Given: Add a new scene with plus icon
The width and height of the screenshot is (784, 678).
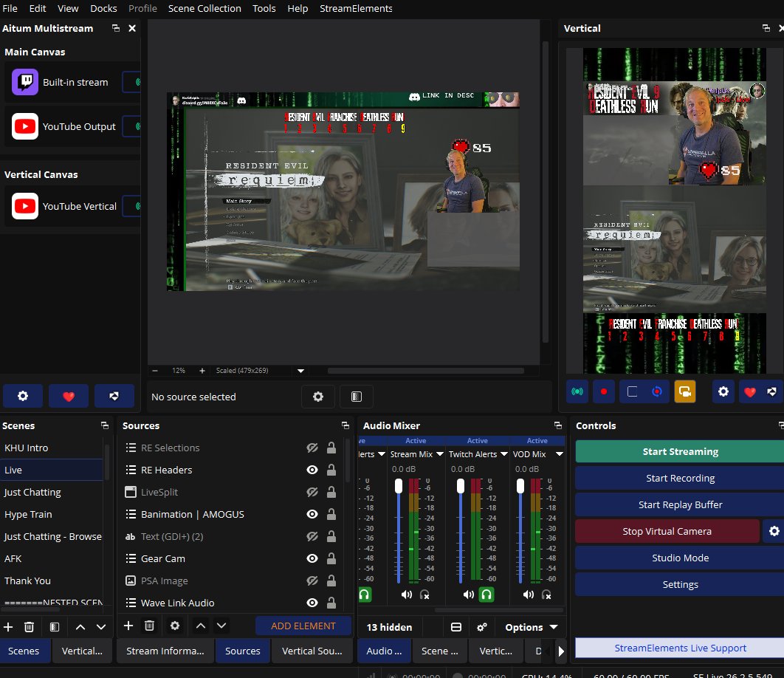Looking at the screenshot, I should [x=9, y=626].
